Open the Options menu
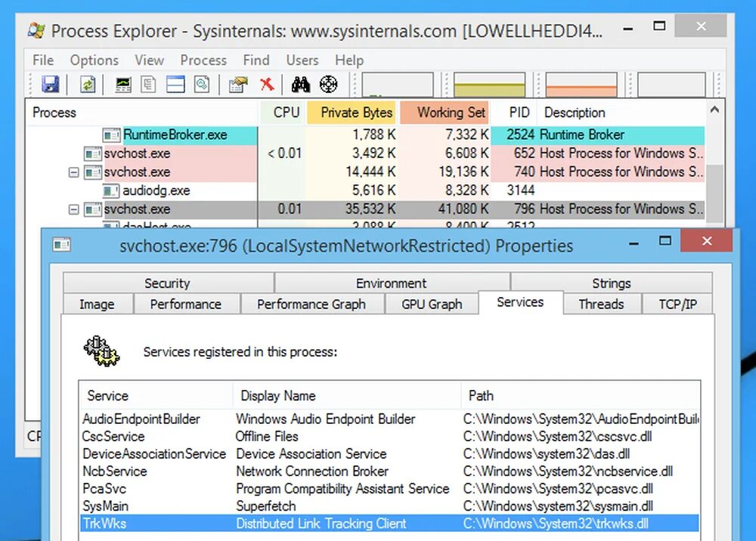Screen dimensions: 756x541 tap(94, 60)
